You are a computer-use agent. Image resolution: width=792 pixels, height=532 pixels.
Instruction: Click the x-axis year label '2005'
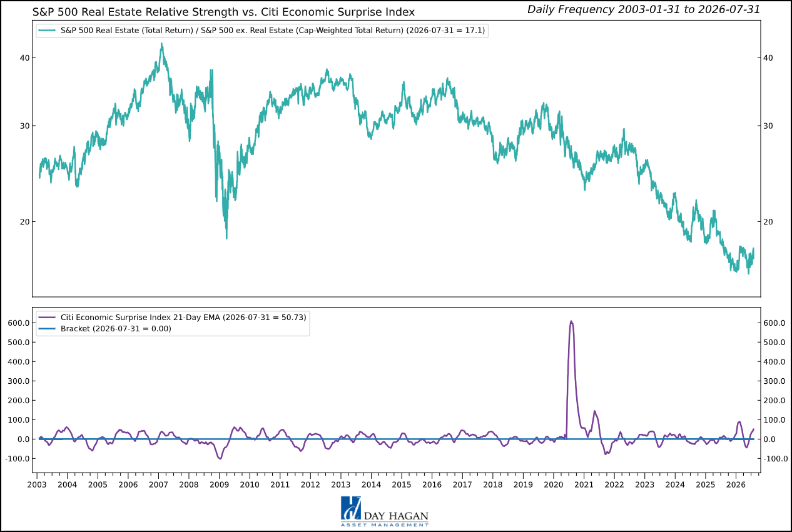(98, 484)
